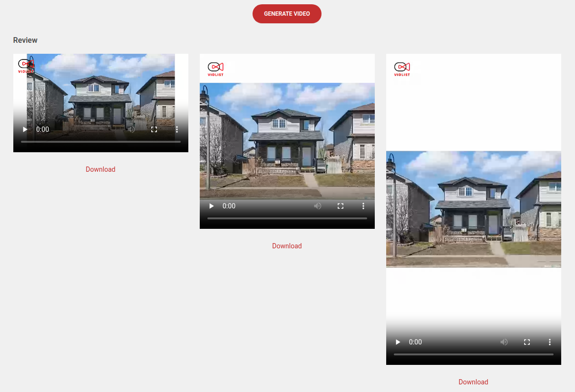This screenshot has height=392, width=575.
Task: Expand three-dot menu on middle video
Action: click(363, 206)
